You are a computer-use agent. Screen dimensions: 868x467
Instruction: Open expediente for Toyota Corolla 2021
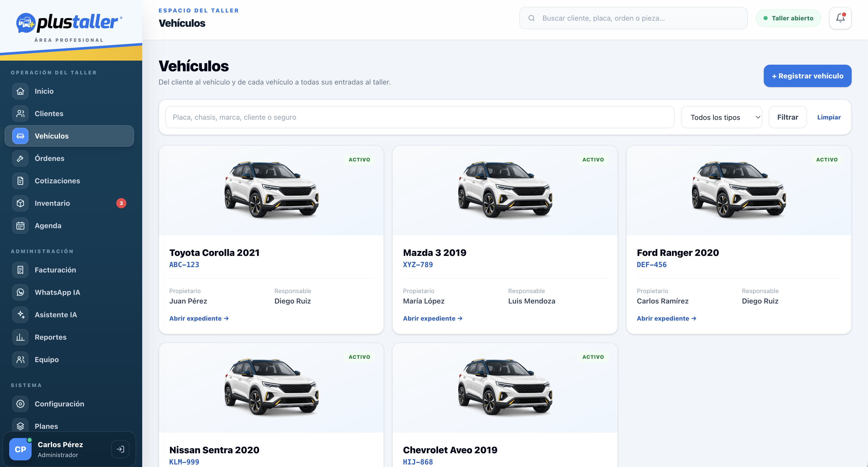tap(199, 318)
